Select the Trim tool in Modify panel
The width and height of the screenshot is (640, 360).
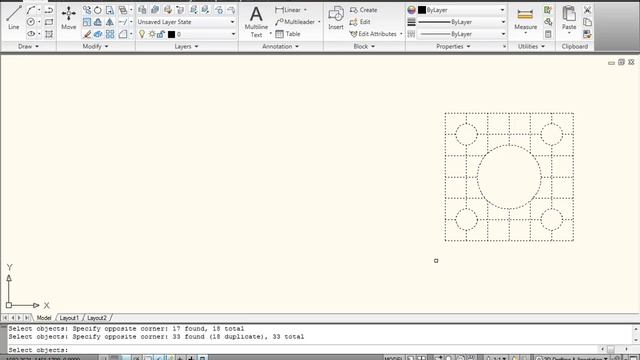tap(122, 22)
